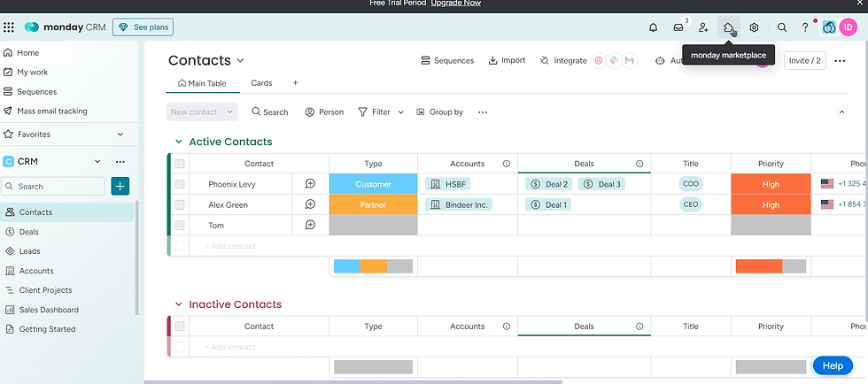The height and width of the screenshot is (384, 868).
Task: Check the Phoenix Levy row checkbox
Action: tap(179, 184)
